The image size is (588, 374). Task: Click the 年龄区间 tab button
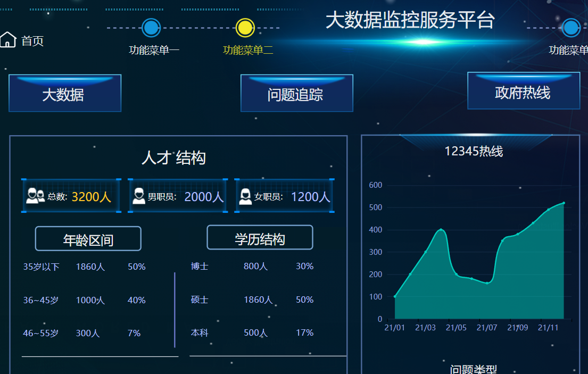pos(88,239)
